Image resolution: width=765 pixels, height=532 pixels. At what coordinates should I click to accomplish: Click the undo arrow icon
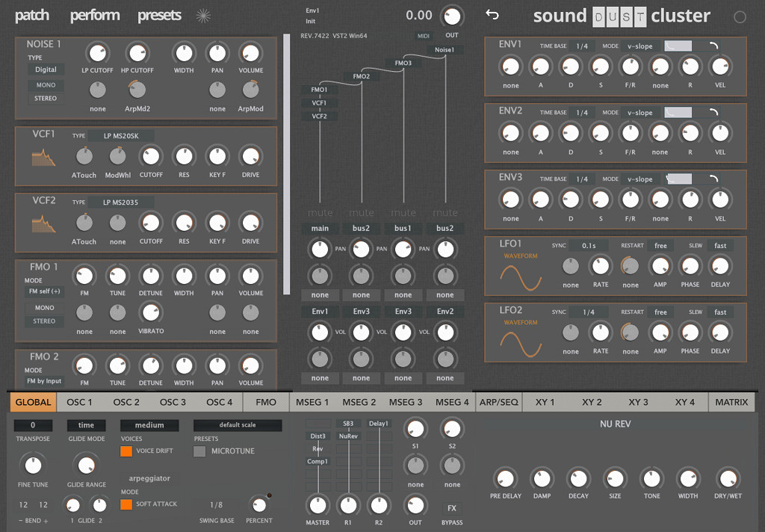click(x=492, y=15)
